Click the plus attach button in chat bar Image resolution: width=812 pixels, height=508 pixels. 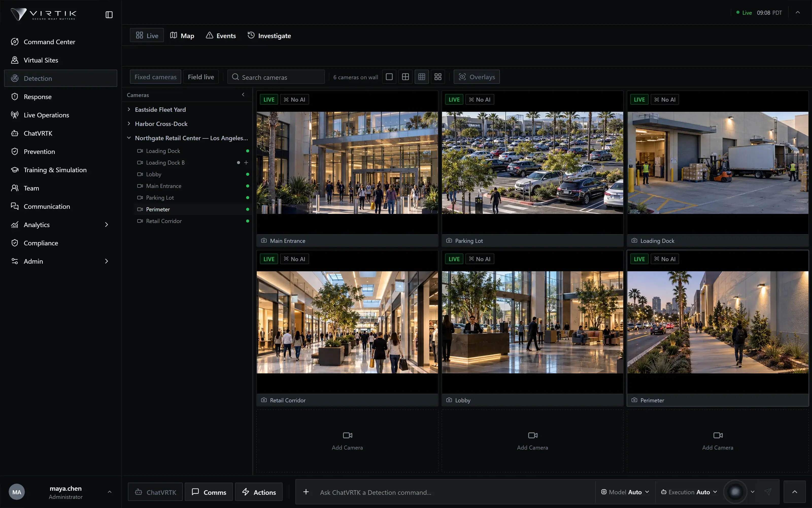coord(306,492)
